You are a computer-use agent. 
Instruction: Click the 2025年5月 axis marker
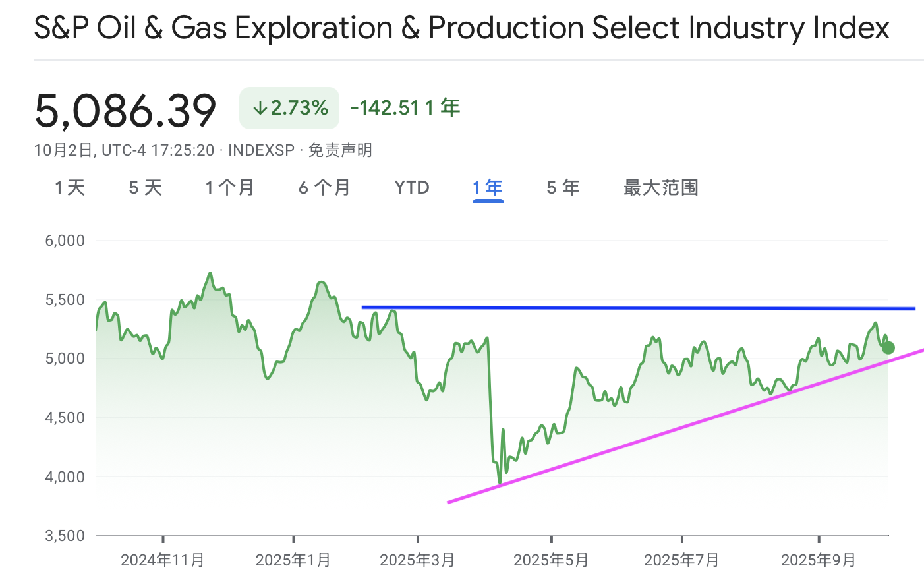(551, 560)
